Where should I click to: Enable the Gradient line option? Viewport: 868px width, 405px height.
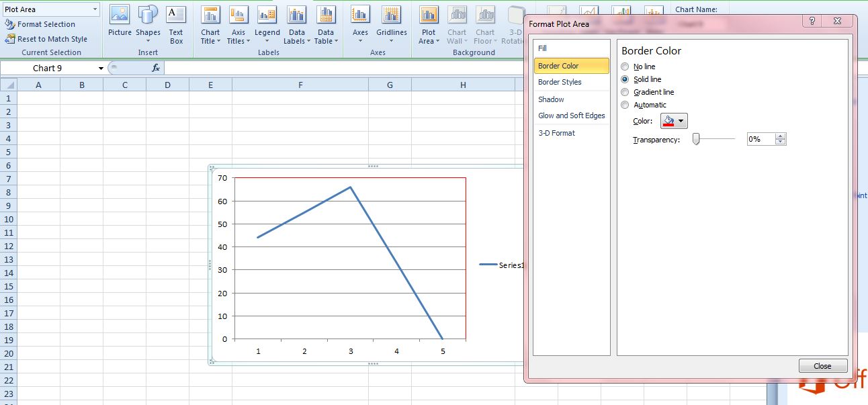[x=625, y=92]
